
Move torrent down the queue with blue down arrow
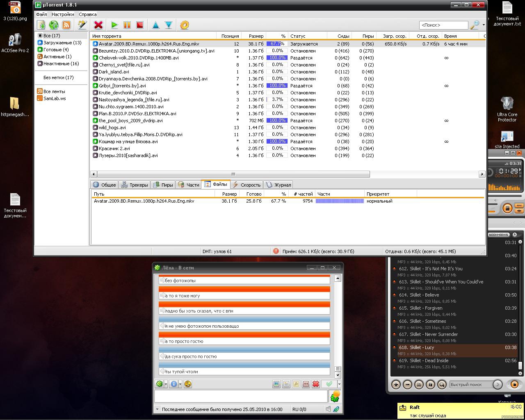169,25
